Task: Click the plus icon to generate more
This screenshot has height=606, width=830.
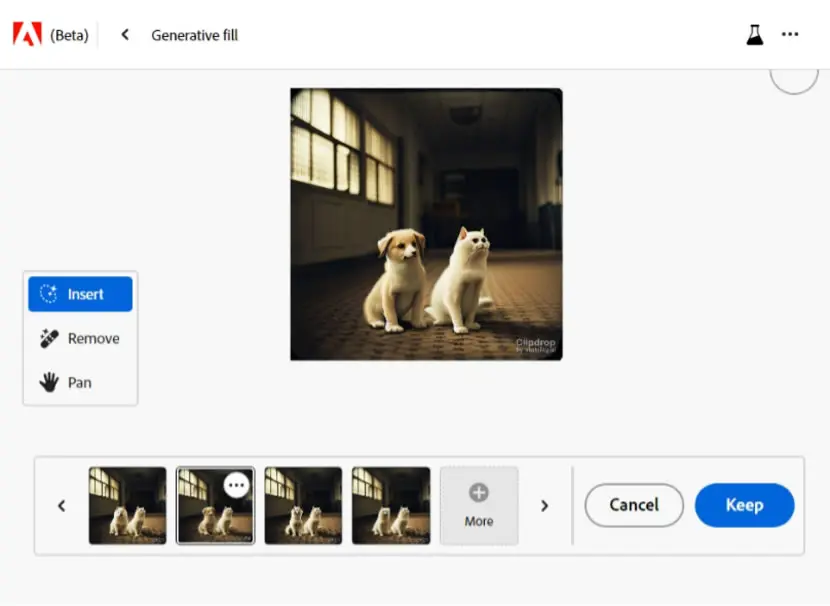Action: (479, 492)
